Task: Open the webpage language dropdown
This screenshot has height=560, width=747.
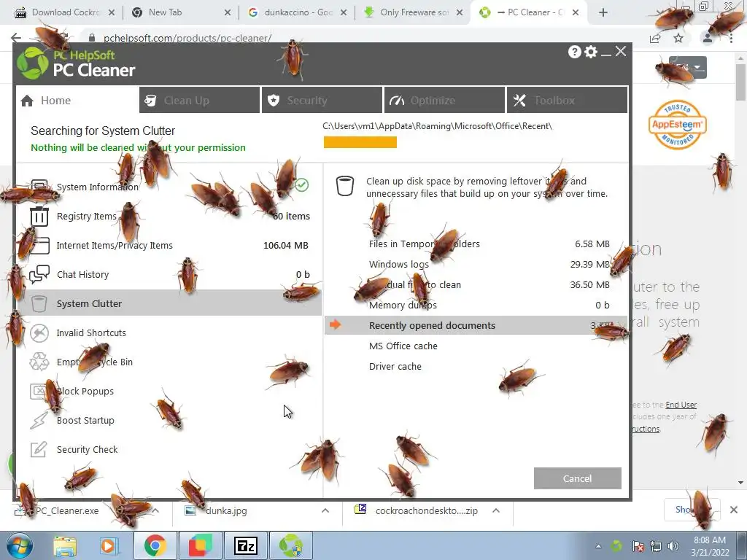Action: click(688, 68)
